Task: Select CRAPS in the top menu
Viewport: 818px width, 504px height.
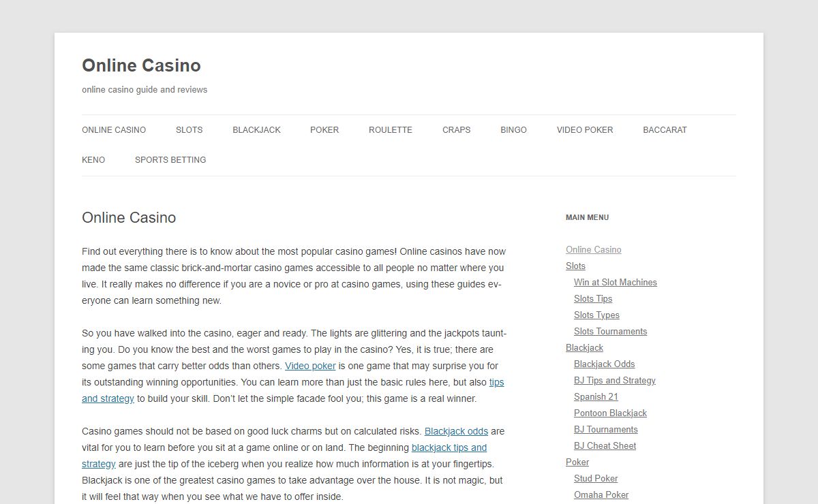Action: (x=456, y=130)
